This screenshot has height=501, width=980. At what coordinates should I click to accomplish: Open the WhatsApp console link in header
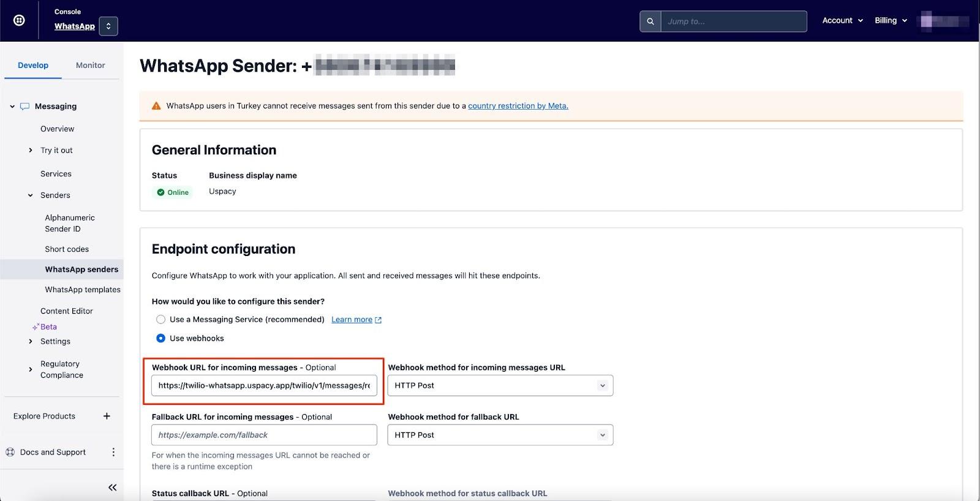point(75,26)
